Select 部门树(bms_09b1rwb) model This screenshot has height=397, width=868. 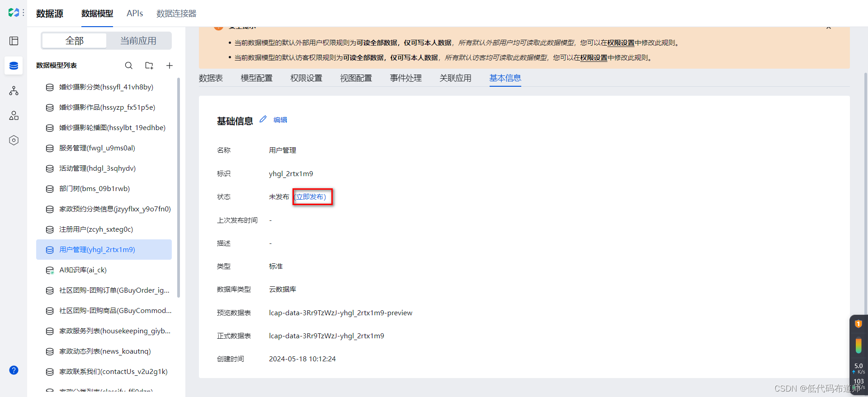pos(104,189)
